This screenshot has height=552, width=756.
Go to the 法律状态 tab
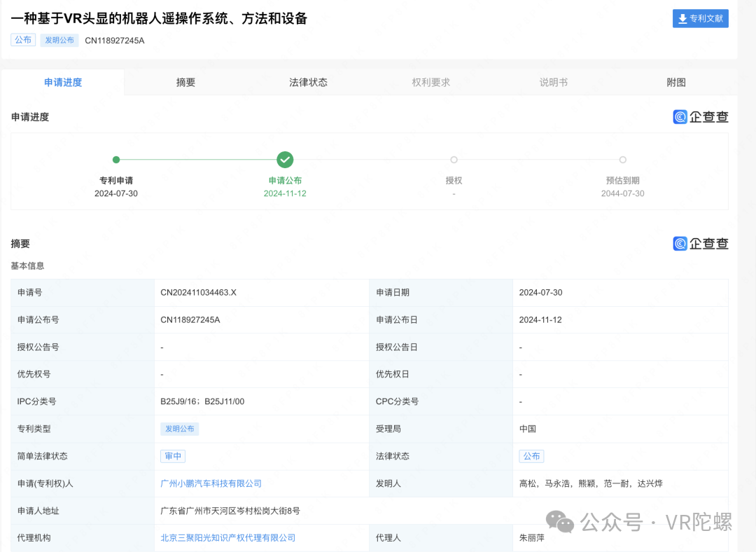[308, 83]
